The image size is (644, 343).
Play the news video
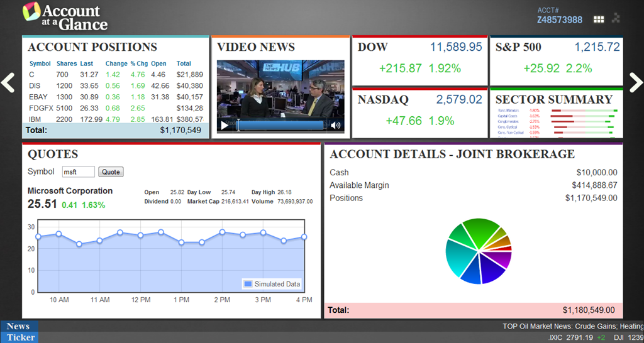click(x=225, y=126)
